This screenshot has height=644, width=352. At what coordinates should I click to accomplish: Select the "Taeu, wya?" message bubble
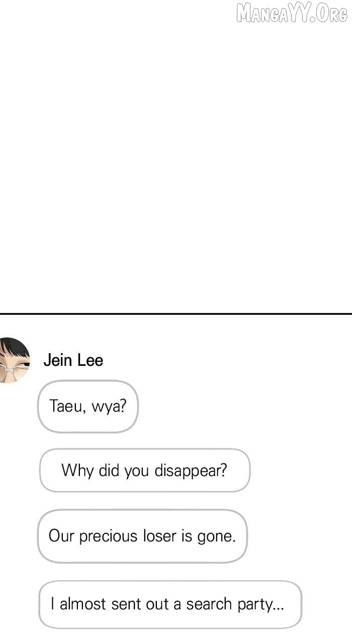87,406
